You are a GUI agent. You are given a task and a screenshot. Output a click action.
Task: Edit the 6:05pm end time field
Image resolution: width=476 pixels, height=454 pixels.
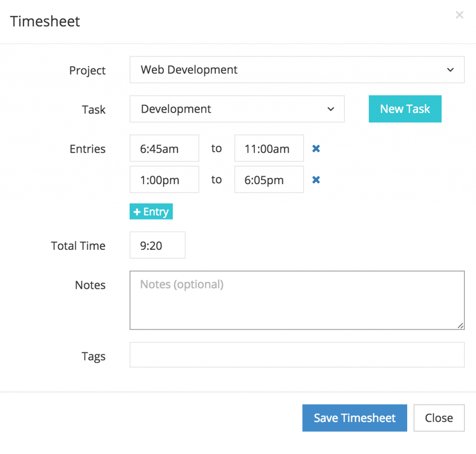pos(269,179)
